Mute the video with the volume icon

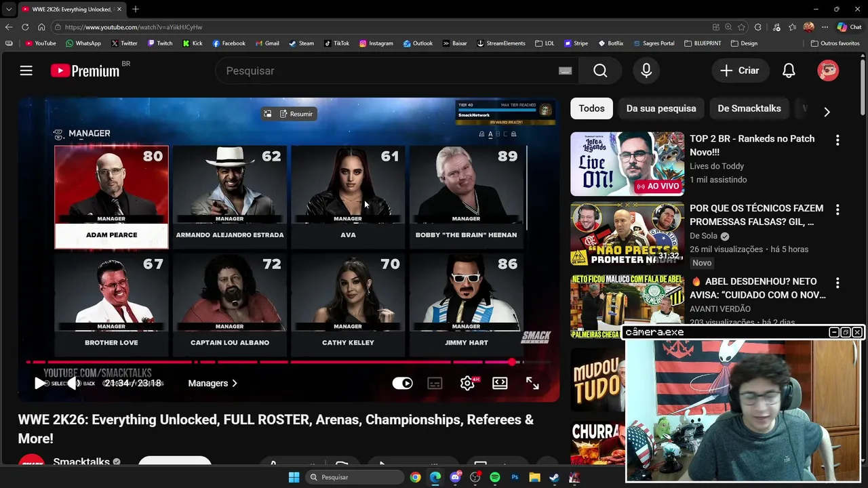point(73,383)
